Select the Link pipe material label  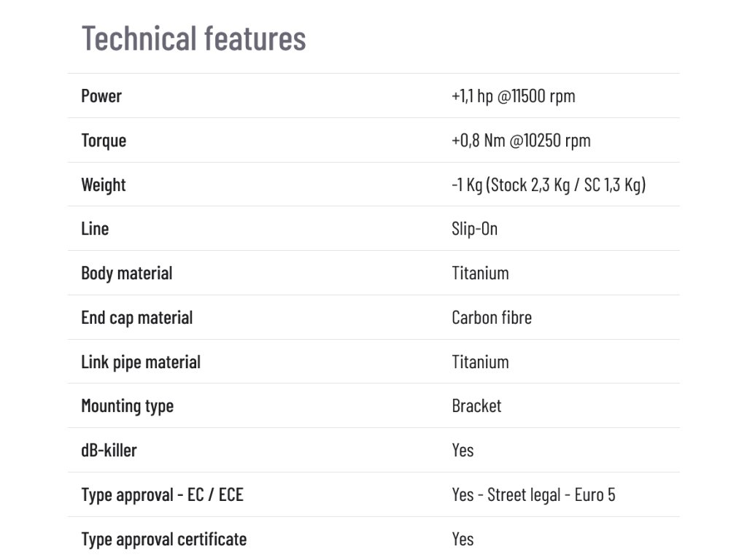141,362
